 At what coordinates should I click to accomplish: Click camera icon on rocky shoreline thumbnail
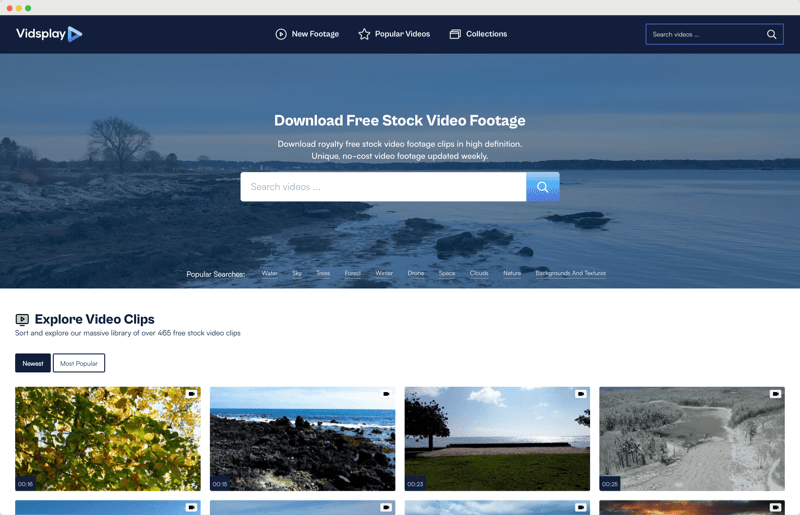click(386, 394)
